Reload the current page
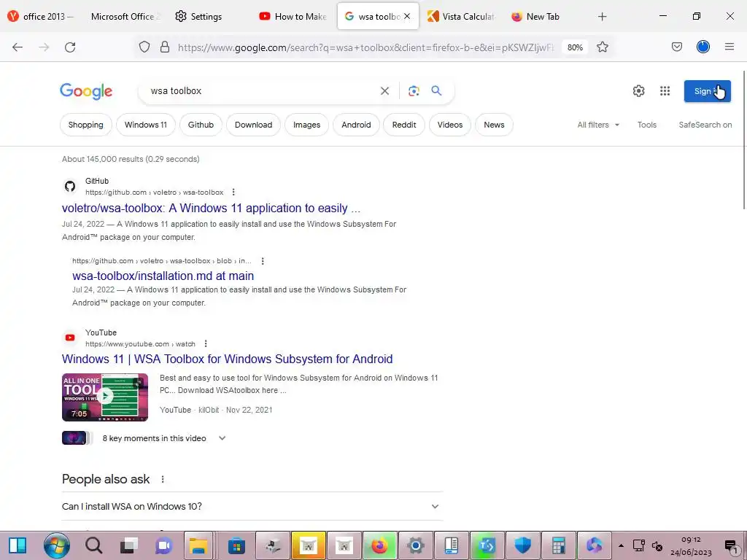The image size is (747, 560). tap(70, 47)
